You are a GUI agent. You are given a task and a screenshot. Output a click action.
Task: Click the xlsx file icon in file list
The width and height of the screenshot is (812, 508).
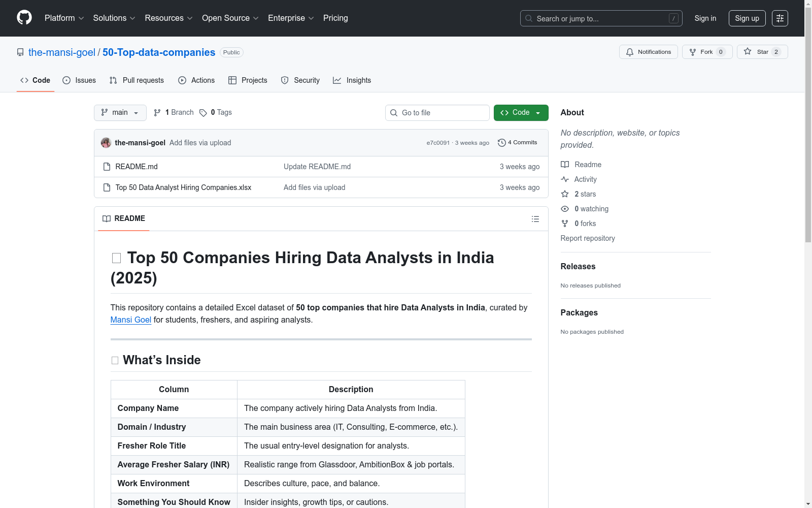[x=107, y=187]
